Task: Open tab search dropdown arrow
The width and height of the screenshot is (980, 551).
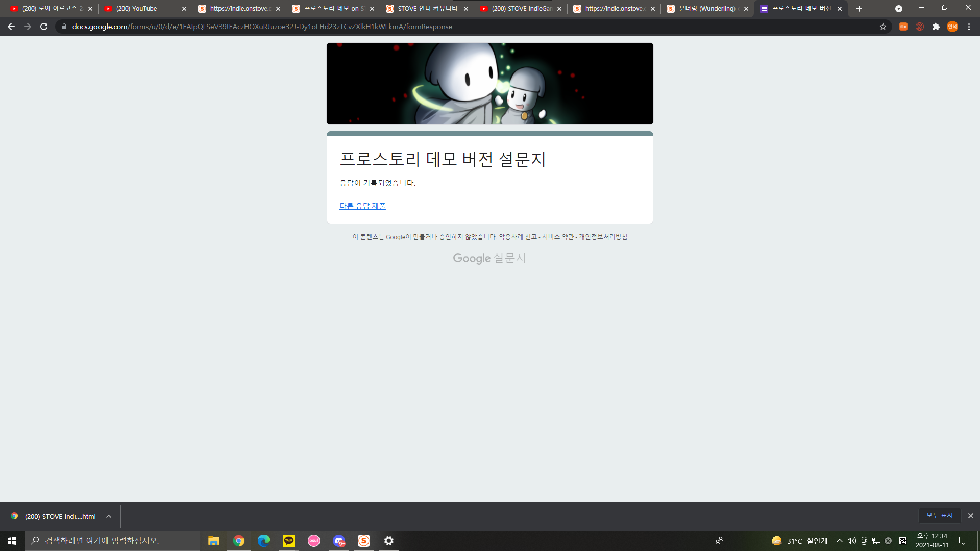Action: (x=898, y=9)
